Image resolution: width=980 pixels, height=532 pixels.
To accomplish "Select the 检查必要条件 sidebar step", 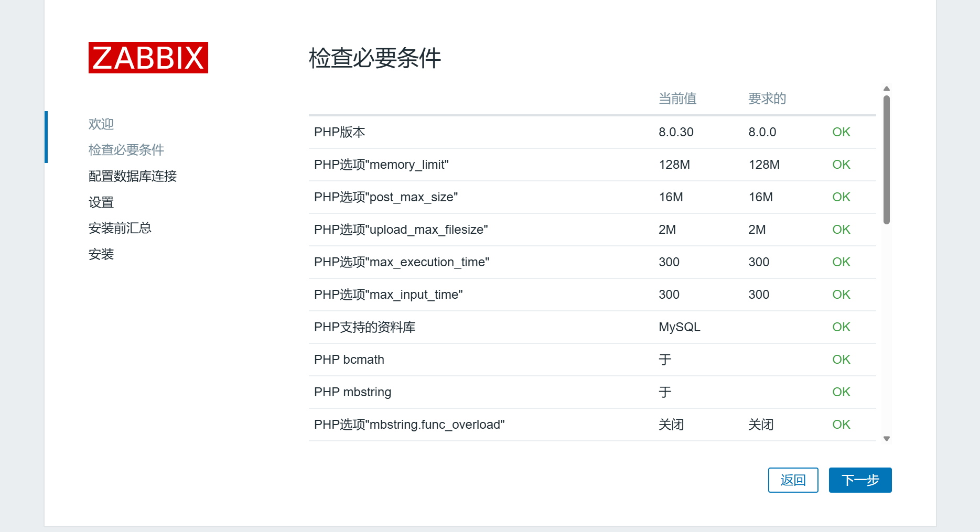I will click(x=126, y=150).
